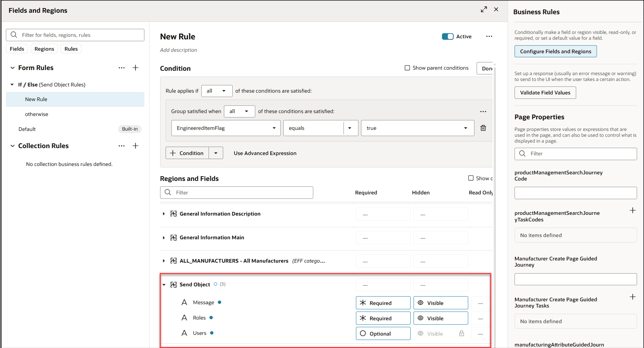Close the Fields and Regions panel
Image resolution: width=644 pixels, height=348 pixels.
pos(496,9)
